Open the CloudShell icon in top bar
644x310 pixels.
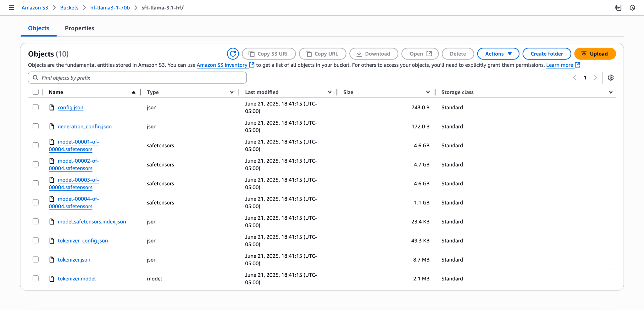pos(618,8)
